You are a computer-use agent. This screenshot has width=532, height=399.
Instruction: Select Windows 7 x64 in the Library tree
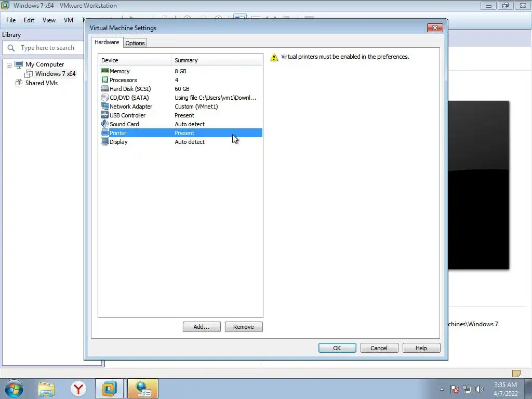[55, 74]
